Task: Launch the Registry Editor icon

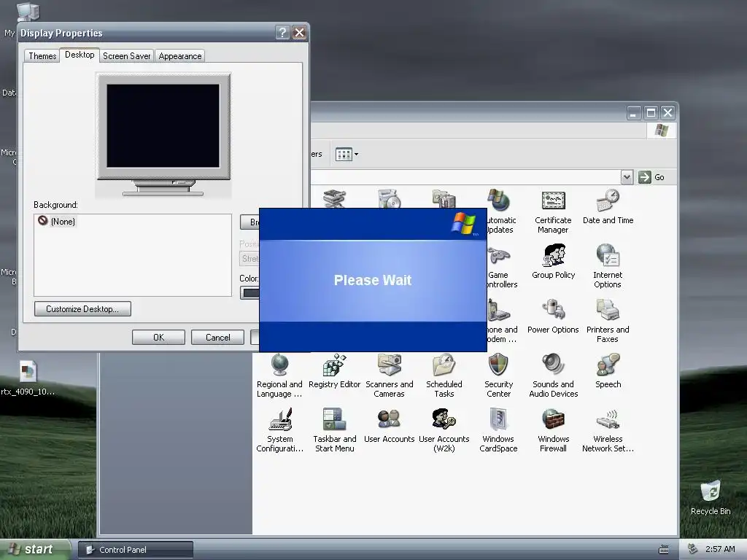Action: click(x=334, y=371)
